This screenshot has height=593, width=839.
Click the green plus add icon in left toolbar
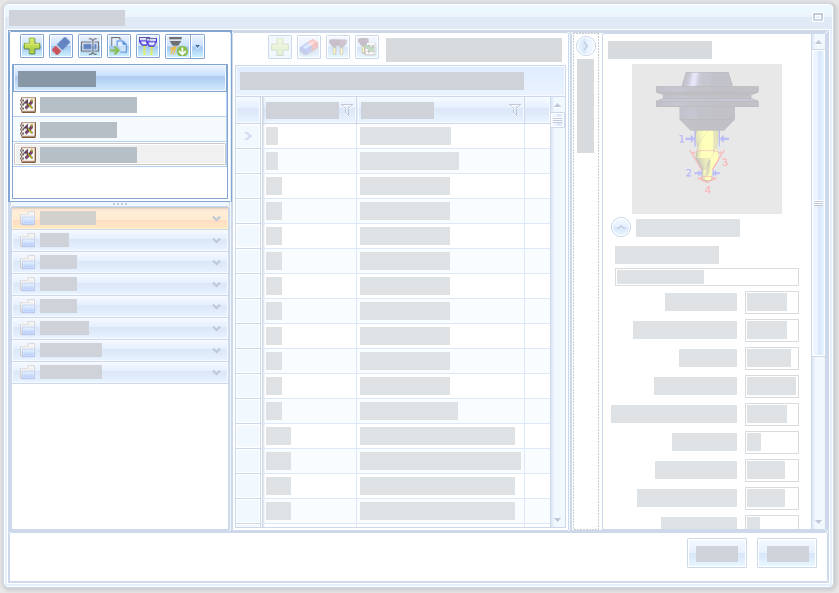(32, 46)
